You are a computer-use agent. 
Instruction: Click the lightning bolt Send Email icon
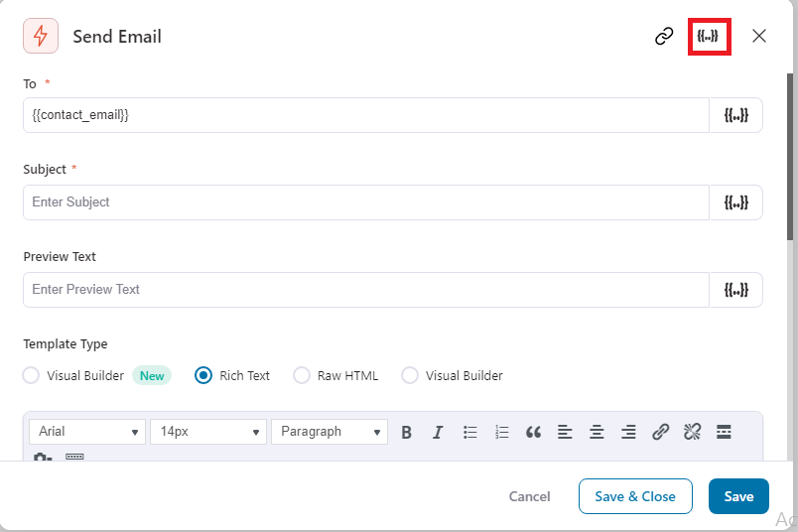[x=41, y=36]
